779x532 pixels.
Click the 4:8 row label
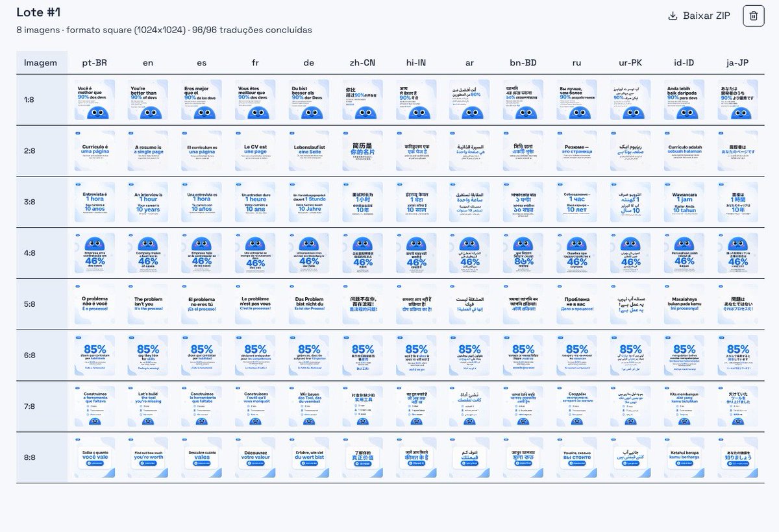pyautogui.click(x=30, y=253)
